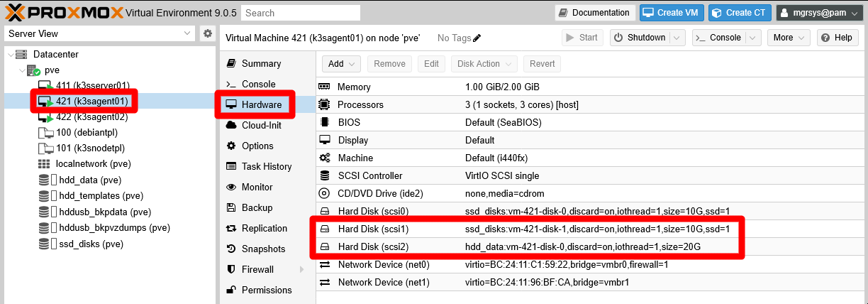Click the Start button
Viewport: 868px width, 304px height.
[582, 38]
